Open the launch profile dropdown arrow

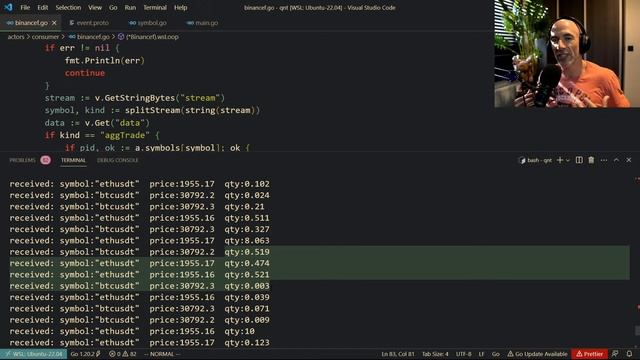pos(568,160)
